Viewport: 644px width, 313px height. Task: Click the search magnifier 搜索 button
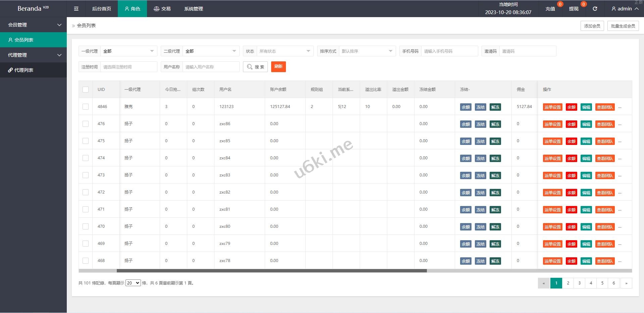pos(255,67)
